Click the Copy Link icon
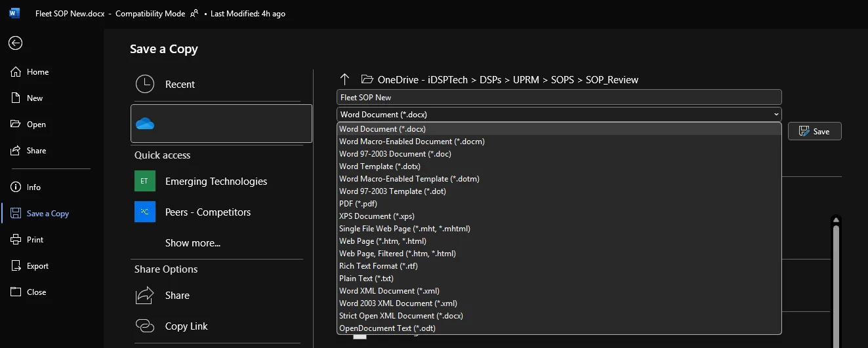The width and height of the screenshot is (868, 348). (x=145, y=326)
